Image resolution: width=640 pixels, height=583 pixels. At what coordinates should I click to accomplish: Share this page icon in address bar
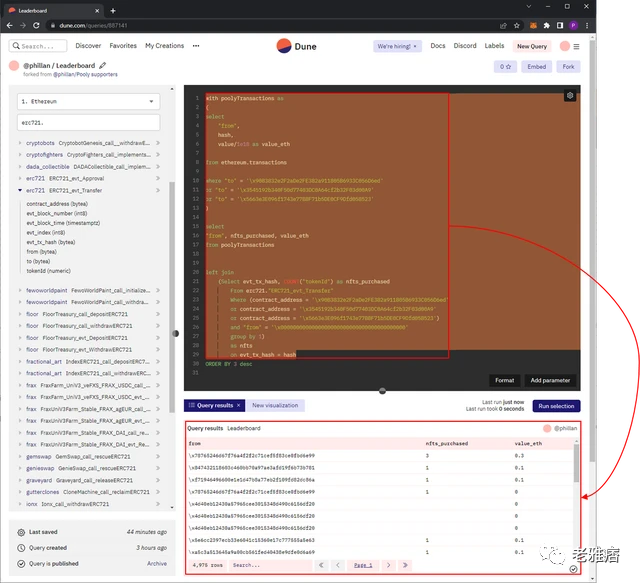(x=503, y=25)
